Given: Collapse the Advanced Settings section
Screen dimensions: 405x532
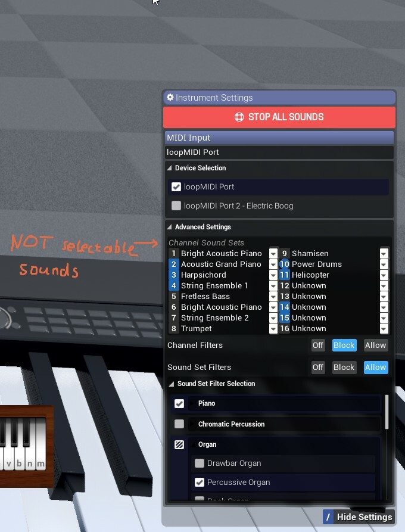Looking at the screenshot, I should click(x=169, y=227).
